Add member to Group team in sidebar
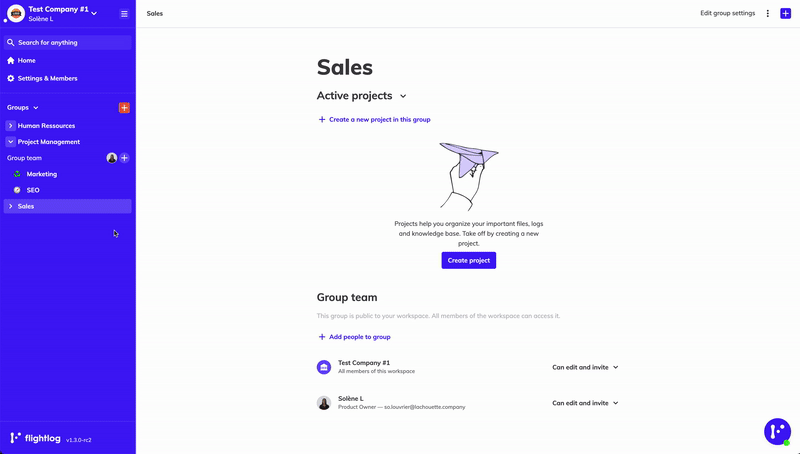 124,158
